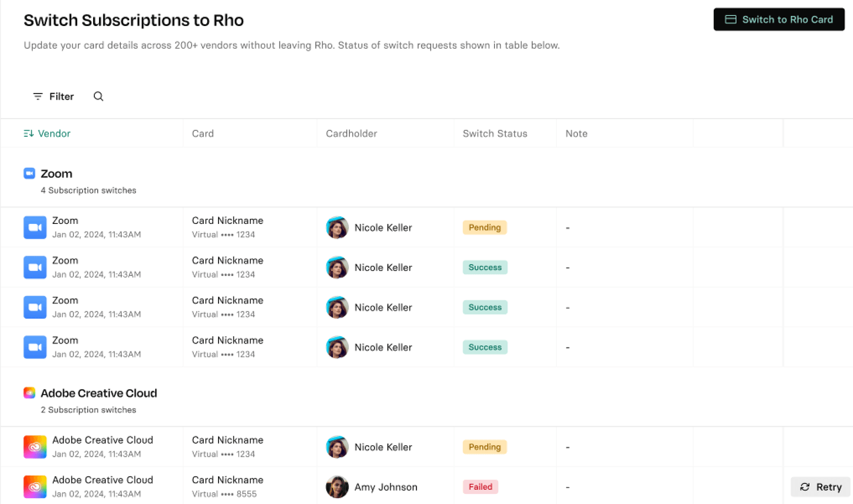
Task: Expand the Adobe Creative Cloud group heading
Action: coord(99,393)
